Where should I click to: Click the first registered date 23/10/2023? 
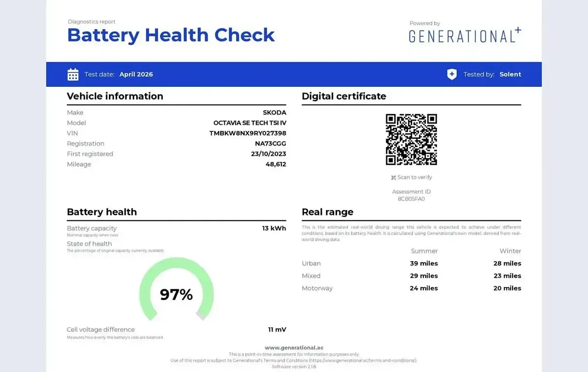click(269, 154)
